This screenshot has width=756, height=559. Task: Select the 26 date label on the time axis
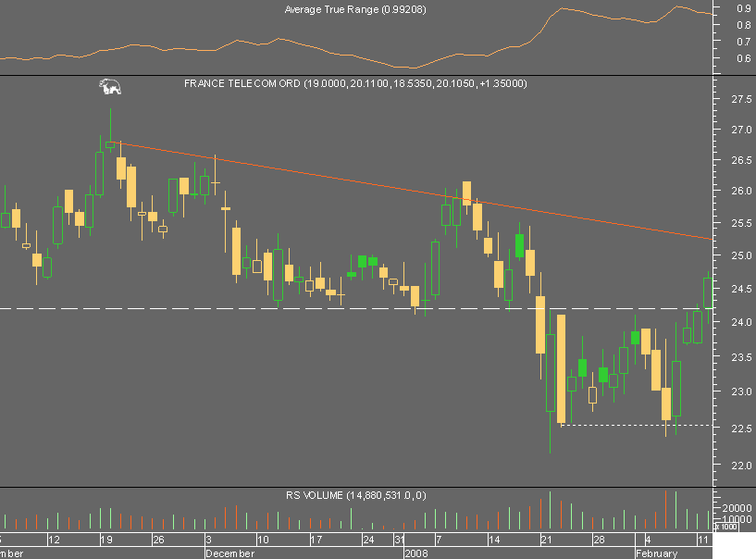pos(158,540)
